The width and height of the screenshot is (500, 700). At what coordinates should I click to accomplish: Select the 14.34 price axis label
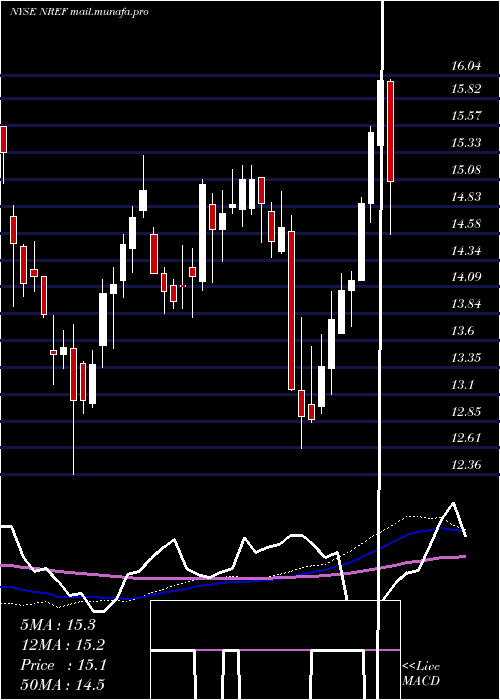(466, 250)
